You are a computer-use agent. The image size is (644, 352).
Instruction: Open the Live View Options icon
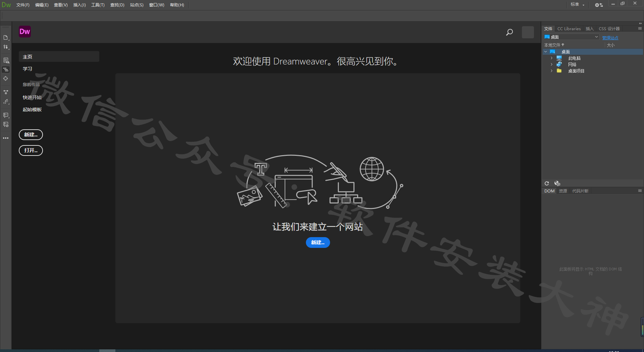[6, 60]
